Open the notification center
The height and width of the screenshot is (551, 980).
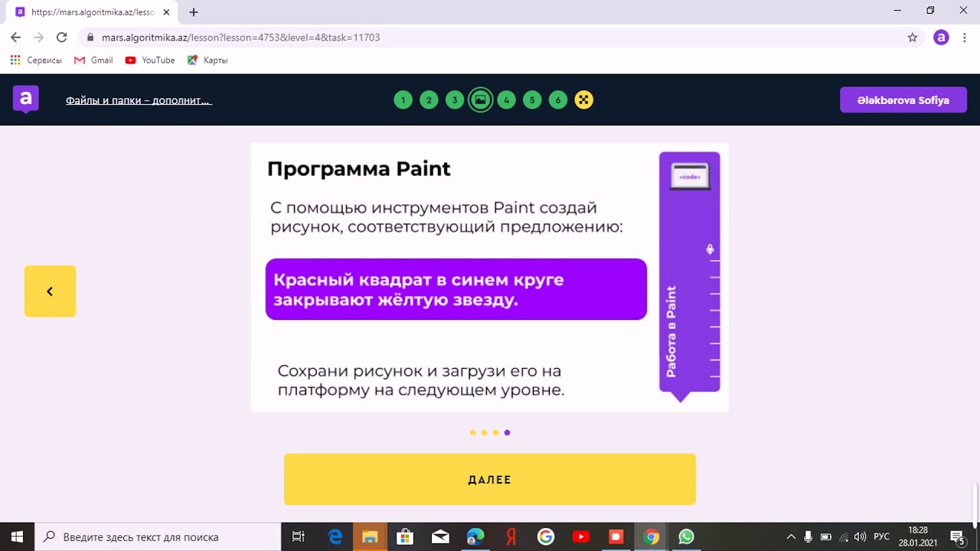(x=957, y=536)
